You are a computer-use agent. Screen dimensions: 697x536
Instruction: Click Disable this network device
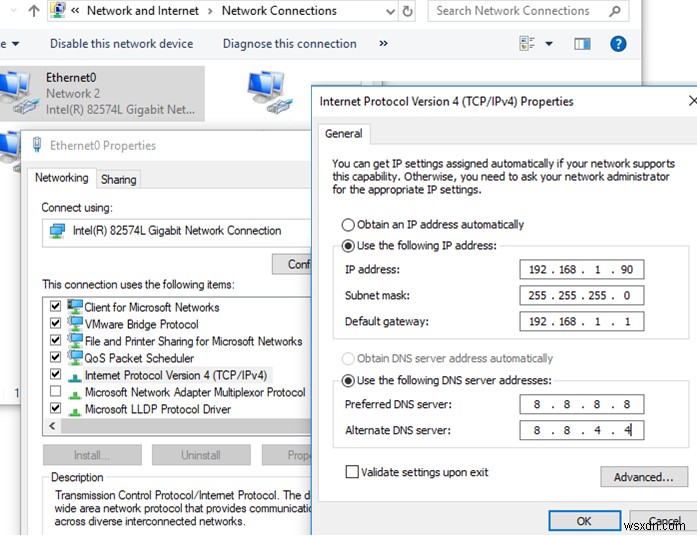click(121, 44)
